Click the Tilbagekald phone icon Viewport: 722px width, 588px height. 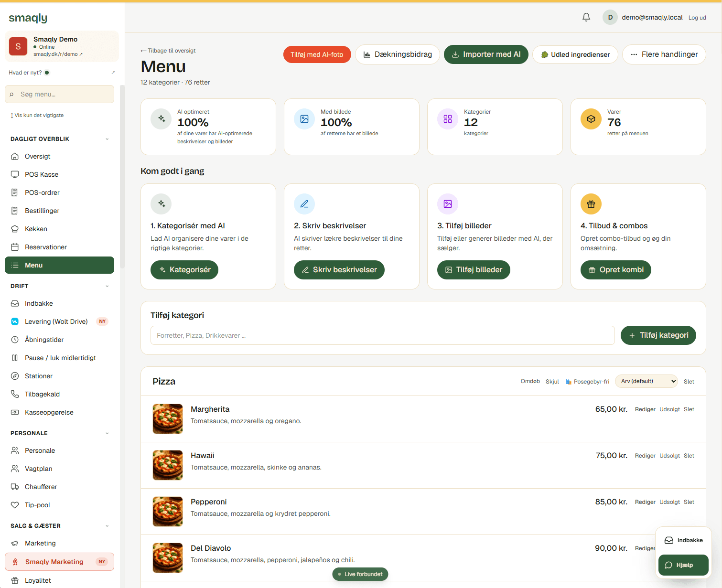click(x=15, y=394)
